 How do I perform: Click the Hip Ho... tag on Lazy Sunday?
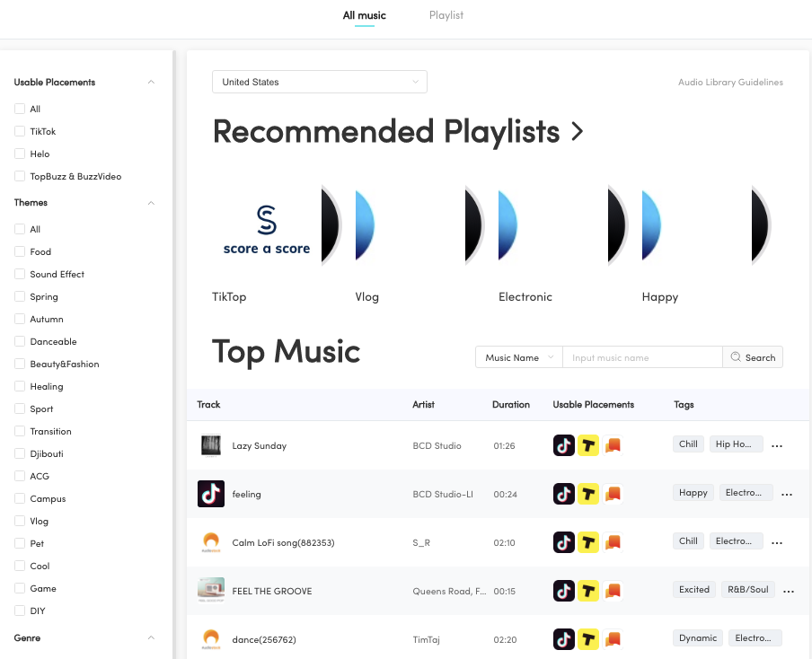click(x=736, y=444)
